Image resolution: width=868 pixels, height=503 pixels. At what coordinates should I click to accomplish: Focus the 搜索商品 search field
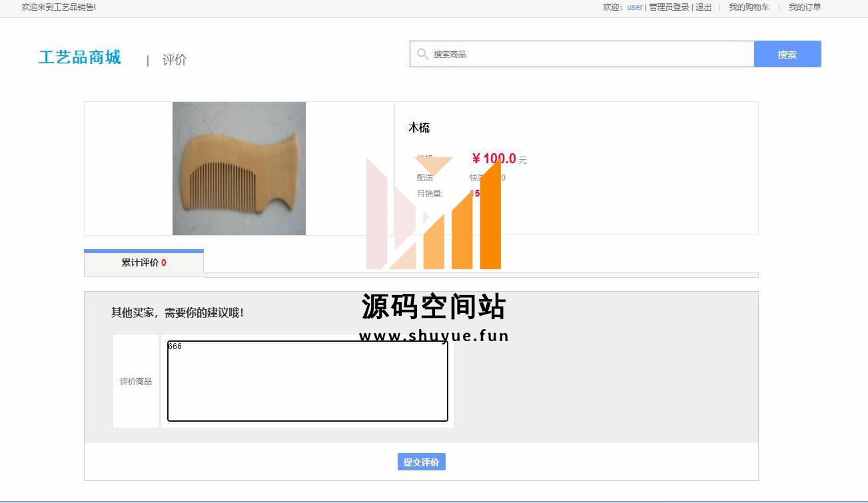582,54
